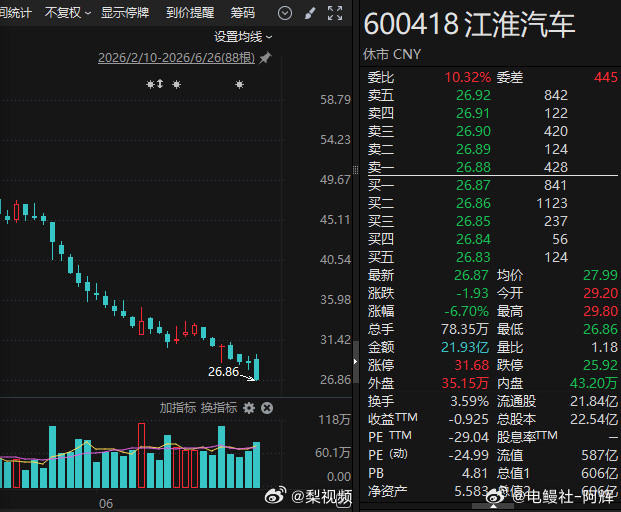Toggle 显示停牌 option
Image resolution: width=621 pixels, height=512 pixels.
125,13
